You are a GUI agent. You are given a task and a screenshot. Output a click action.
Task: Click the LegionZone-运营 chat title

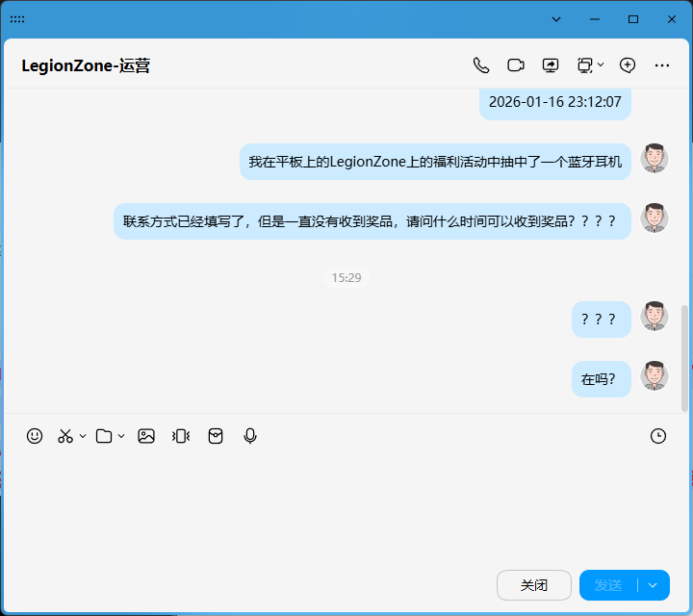86,65
